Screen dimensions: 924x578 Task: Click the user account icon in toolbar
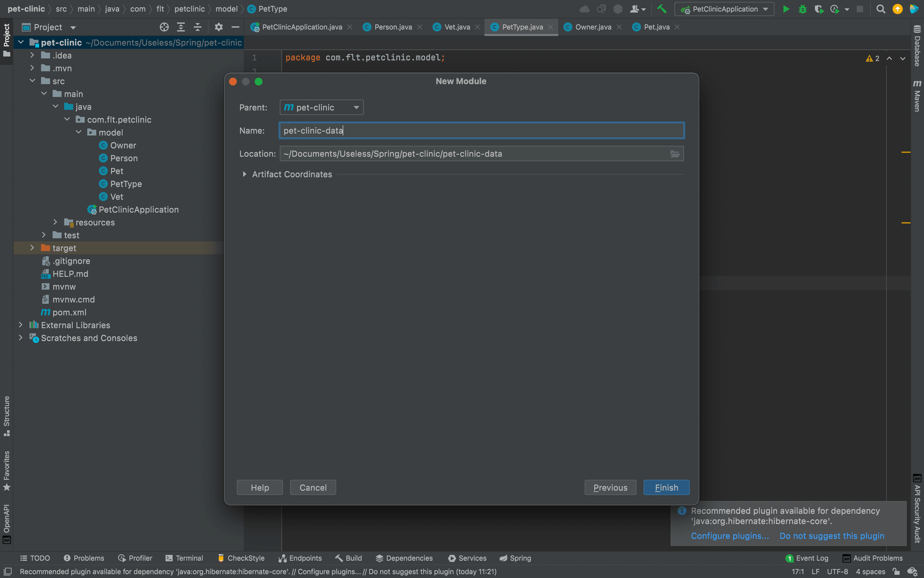pyautogui.click(x=637, y=9)
